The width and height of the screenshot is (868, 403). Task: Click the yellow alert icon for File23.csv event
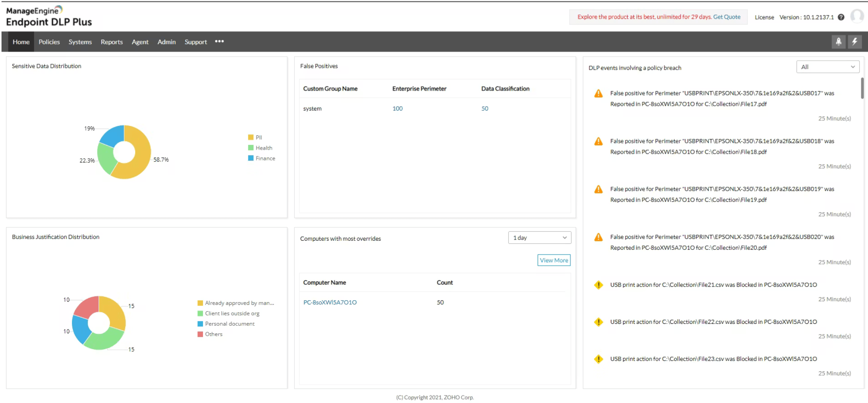point(599,359)
